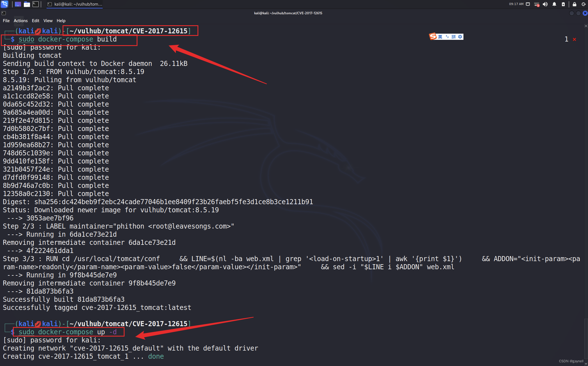Toggle 英 English mode on Sogou bar
The image size is (588, 366).
(x=440, y=37)
